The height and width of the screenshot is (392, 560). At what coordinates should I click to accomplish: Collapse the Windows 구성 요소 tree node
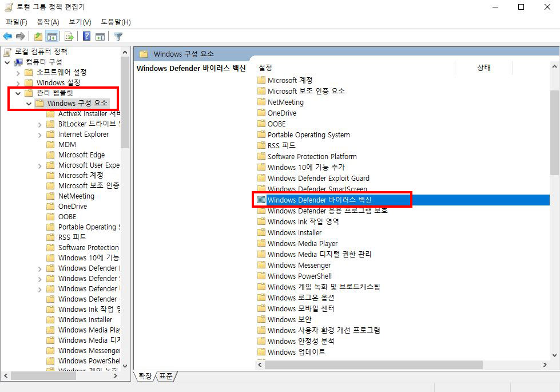click(29, 104)
